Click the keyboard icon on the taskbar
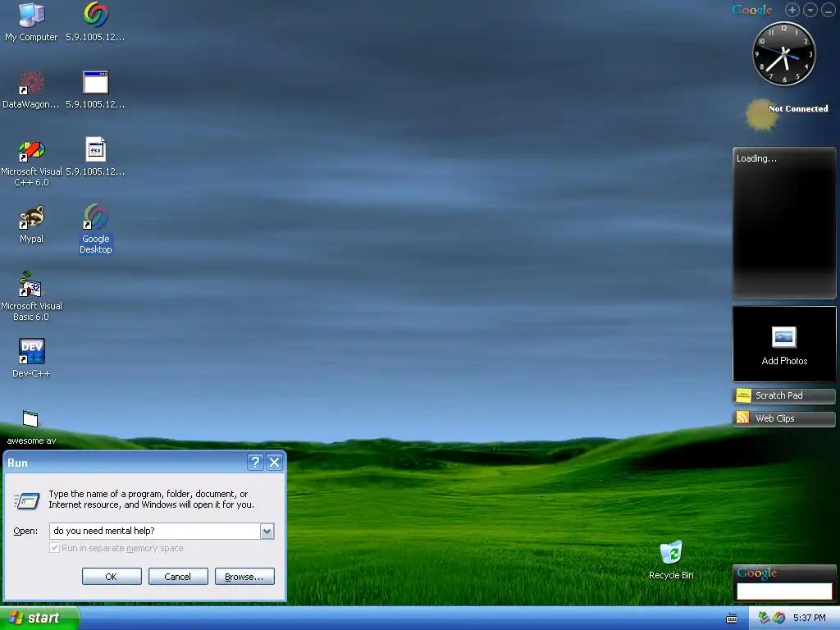The height and width of the screenshot is (630, 840). [731, 619]
